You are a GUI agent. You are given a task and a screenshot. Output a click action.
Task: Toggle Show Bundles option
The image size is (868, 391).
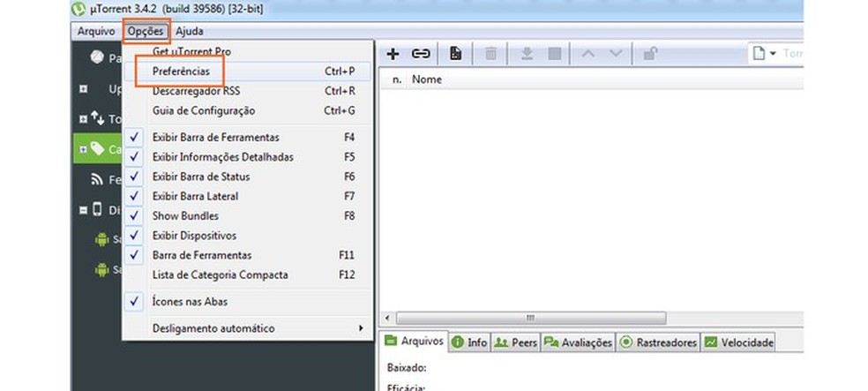pyautogui.click(x=248, y=216)
